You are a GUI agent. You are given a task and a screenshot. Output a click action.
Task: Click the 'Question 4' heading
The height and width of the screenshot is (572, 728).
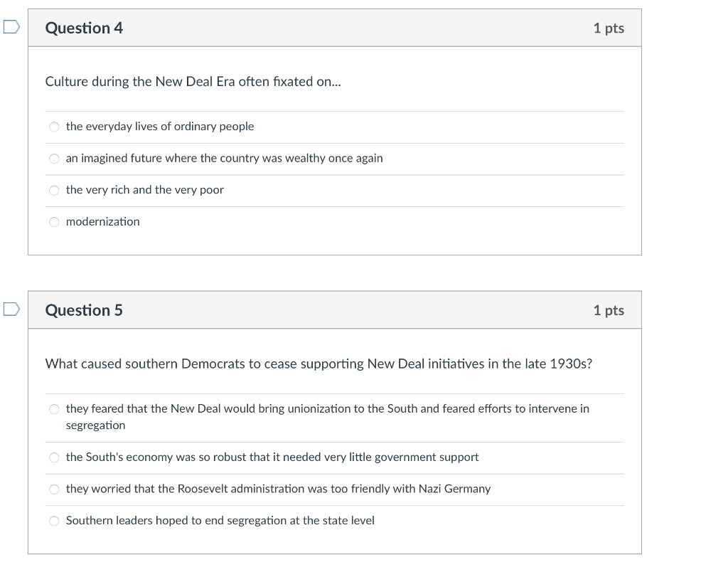pos(84,28)
